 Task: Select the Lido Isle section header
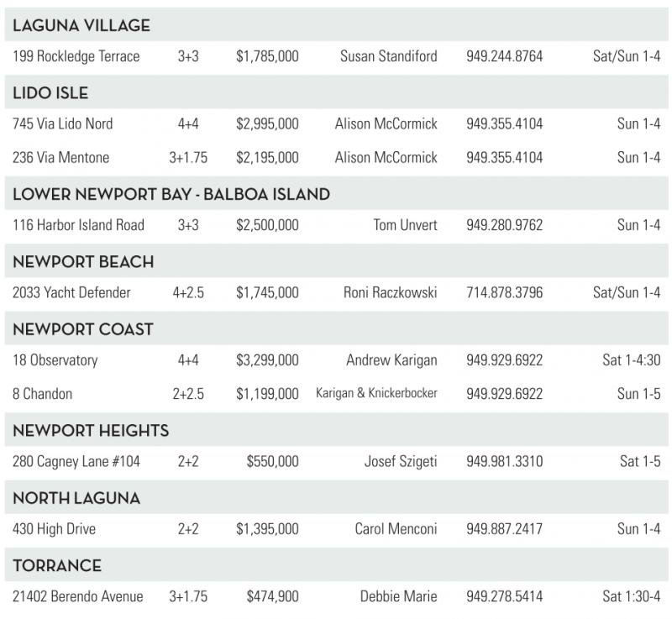click(x=50, y=93)
